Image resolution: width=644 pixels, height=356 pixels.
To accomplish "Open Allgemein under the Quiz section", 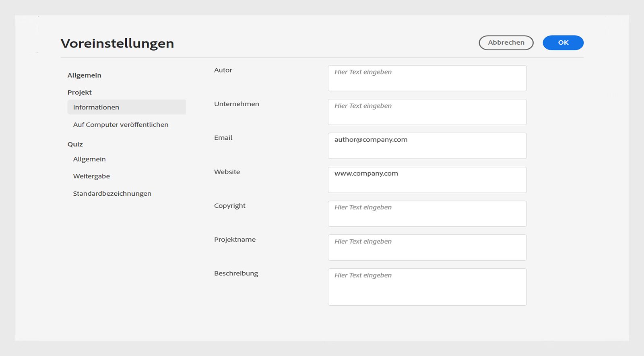I will point(89,159).
